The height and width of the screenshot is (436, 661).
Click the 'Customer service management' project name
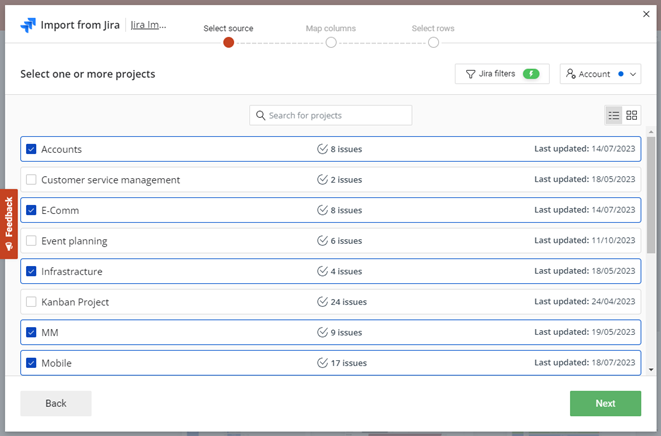pos(110,180)
